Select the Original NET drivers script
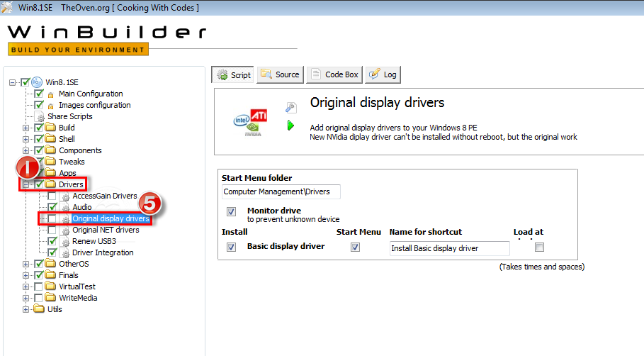 pos(106,230)
